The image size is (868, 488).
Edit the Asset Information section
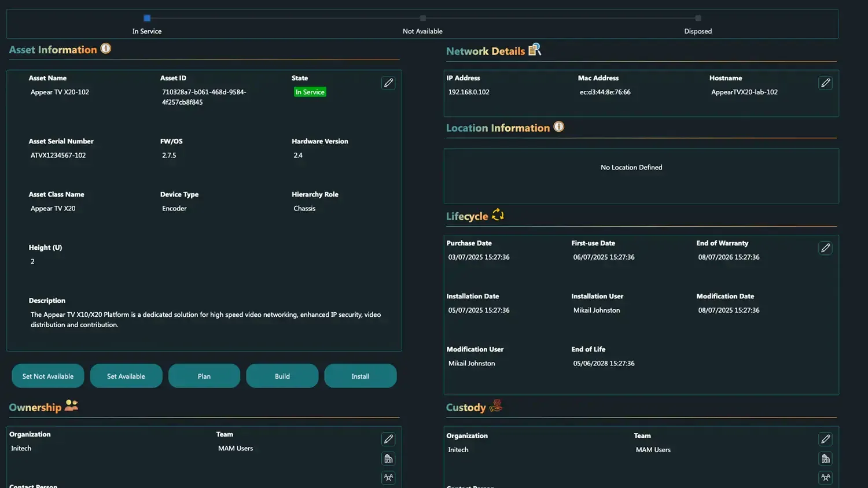(x=388, y=83)
